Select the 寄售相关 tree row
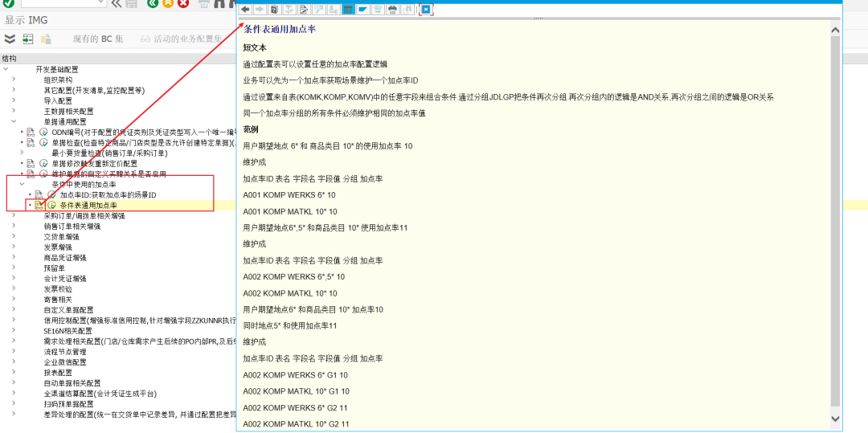868x433 pixels. (58, 299)
